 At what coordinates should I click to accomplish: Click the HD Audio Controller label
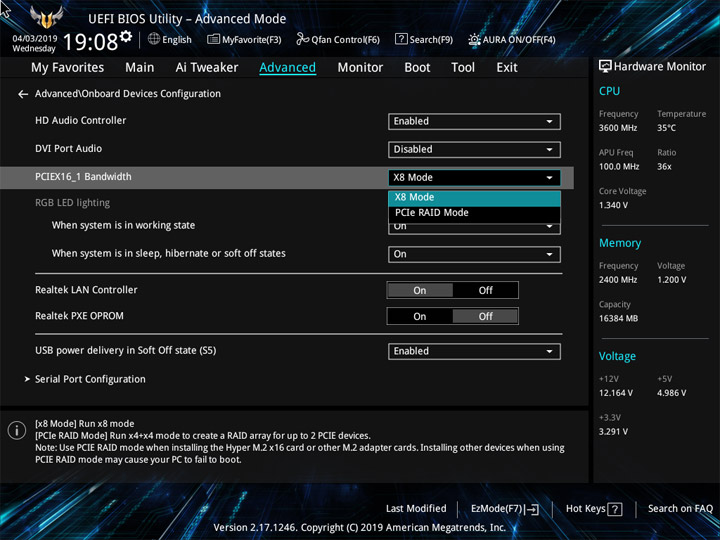click(x=80, y=120)
